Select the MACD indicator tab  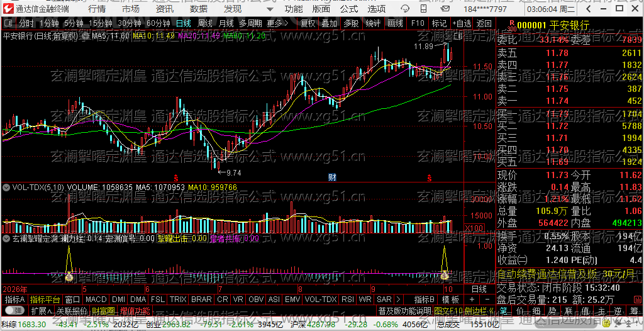[96, 300]
